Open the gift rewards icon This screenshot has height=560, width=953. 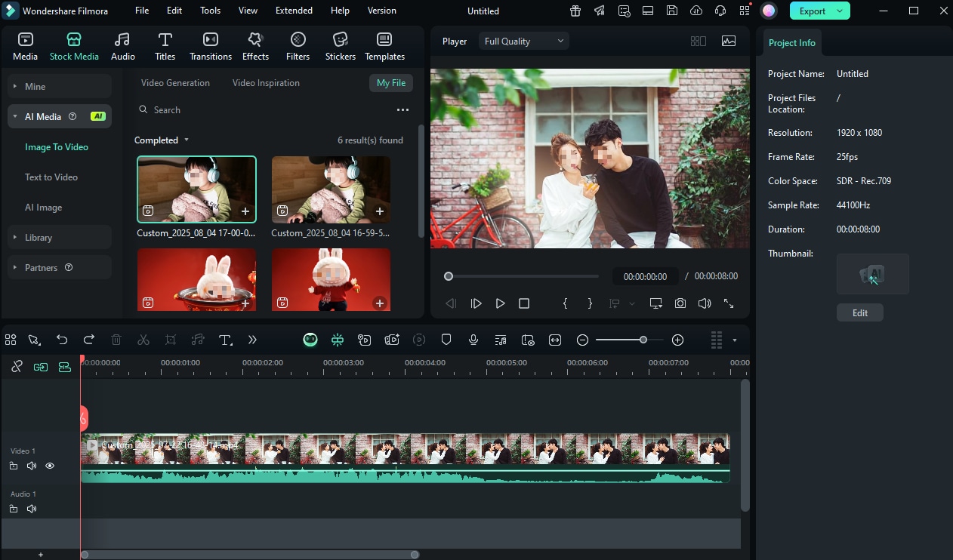(575, 11)
